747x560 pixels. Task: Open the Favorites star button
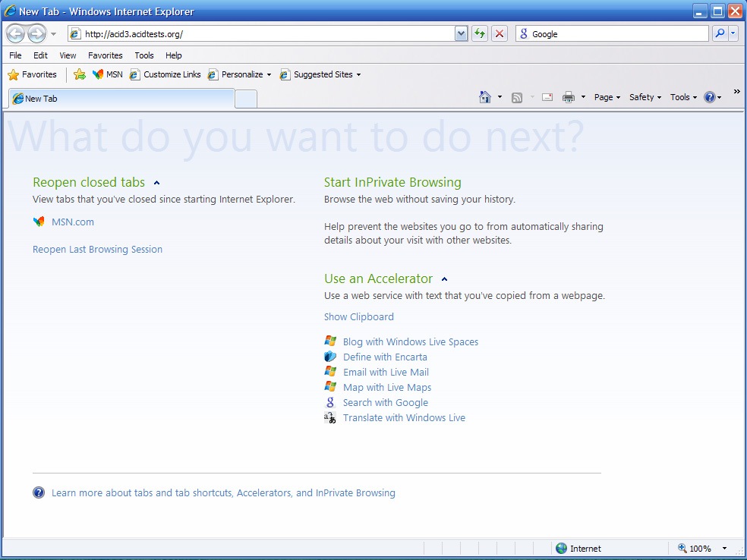coord(33,74)
